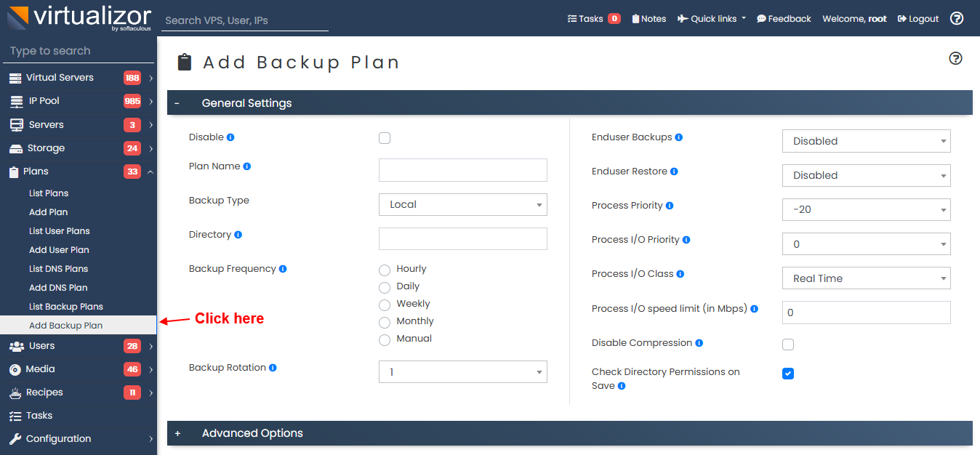Viewport: 980px width, 455px height.
Task: Click the Media sidebar icon
Action: pyautogui.click(x=16, y=369)
